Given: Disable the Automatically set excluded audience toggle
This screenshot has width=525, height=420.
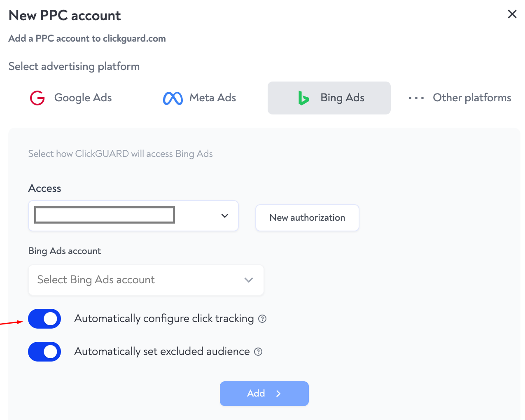Looking at the screenshot, I should tap(44, 352).
